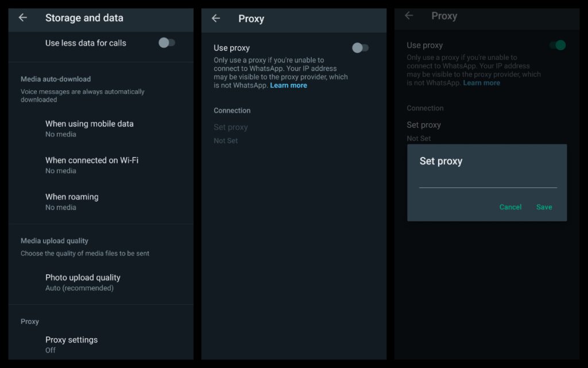Select the Set proxy dialog title
This screenshot has width=588, height=368.
441,161
